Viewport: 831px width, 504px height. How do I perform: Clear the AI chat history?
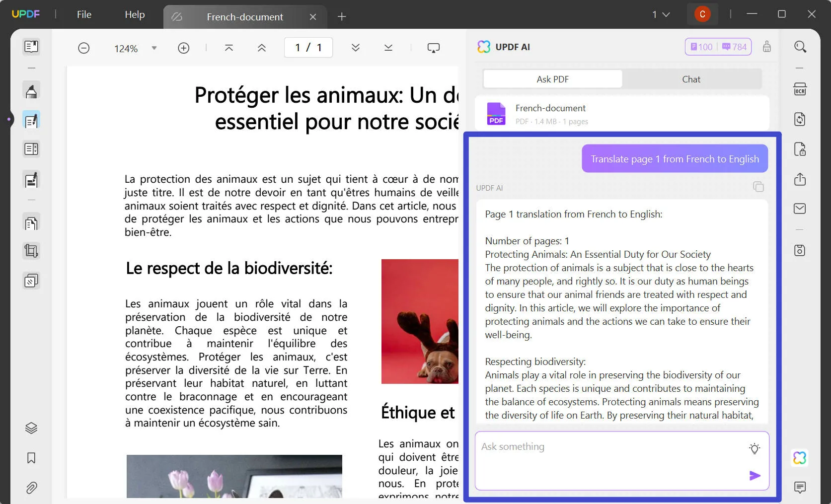(767, 47)
